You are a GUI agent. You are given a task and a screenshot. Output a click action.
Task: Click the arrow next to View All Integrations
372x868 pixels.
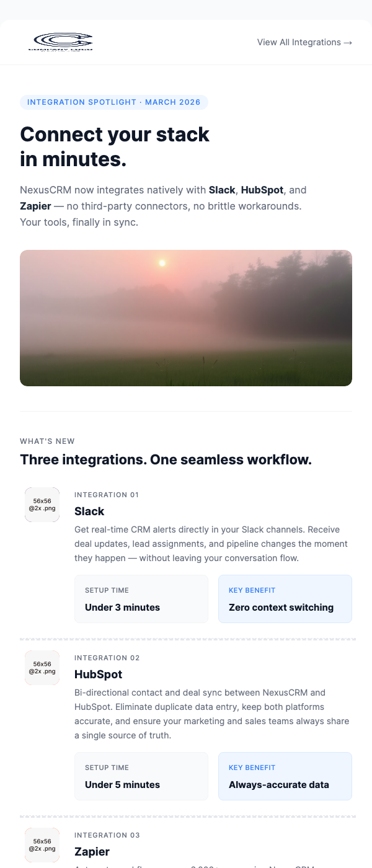click(x=348, y=42)
